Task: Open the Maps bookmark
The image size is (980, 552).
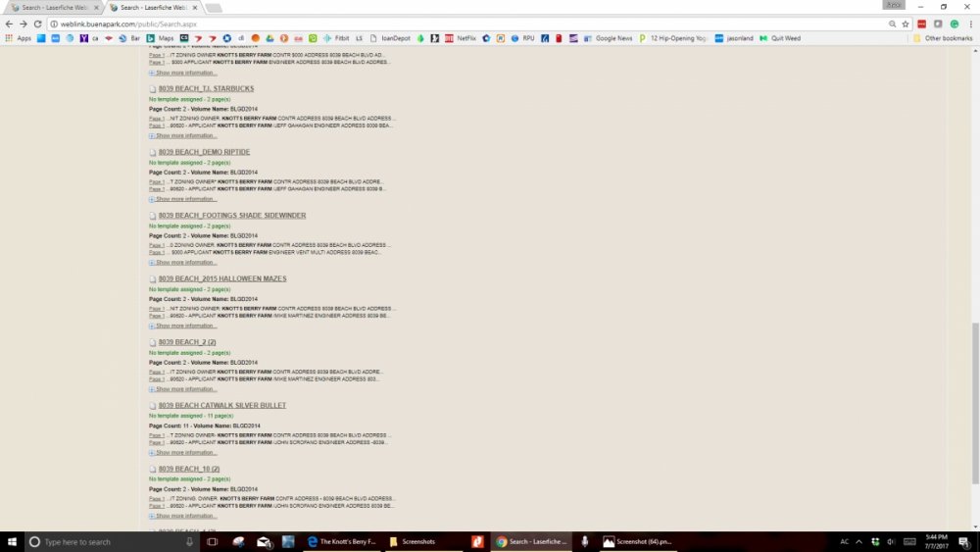Action: [161, 38]
